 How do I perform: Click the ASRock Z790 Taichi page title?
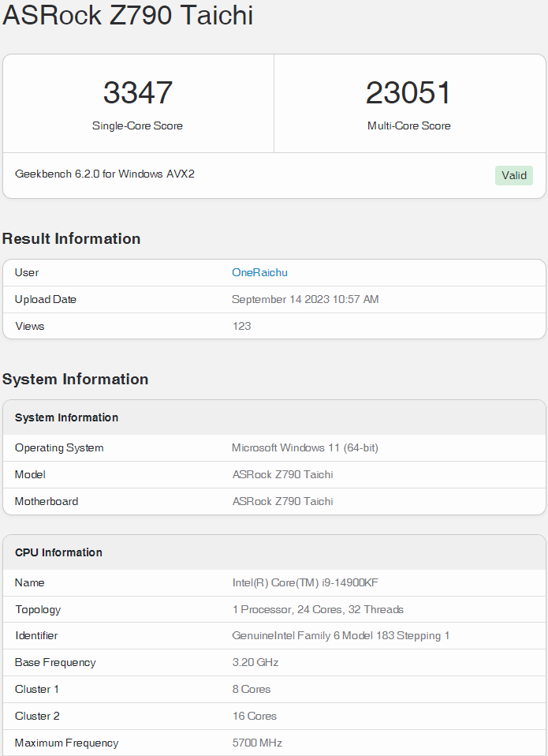pos(128,14)
